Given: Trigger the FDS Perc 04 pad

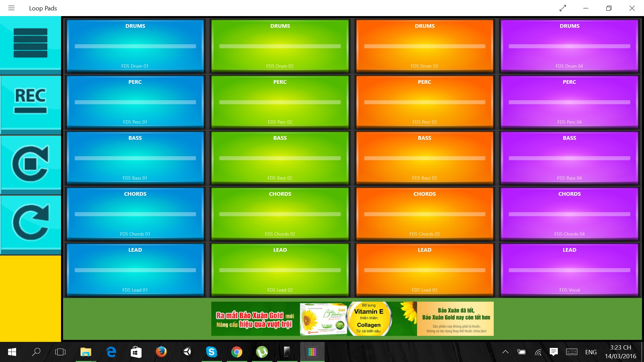Looking at the screenshot, I should pos(569,102).
